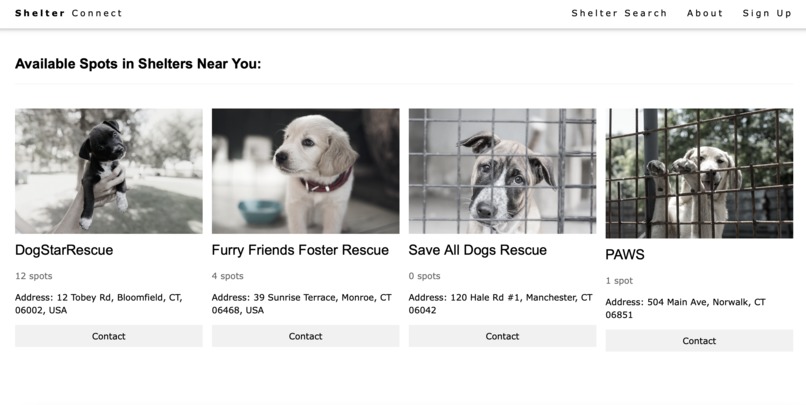Open the About page link
806x405 pixels.
click(x=705, y=13)
